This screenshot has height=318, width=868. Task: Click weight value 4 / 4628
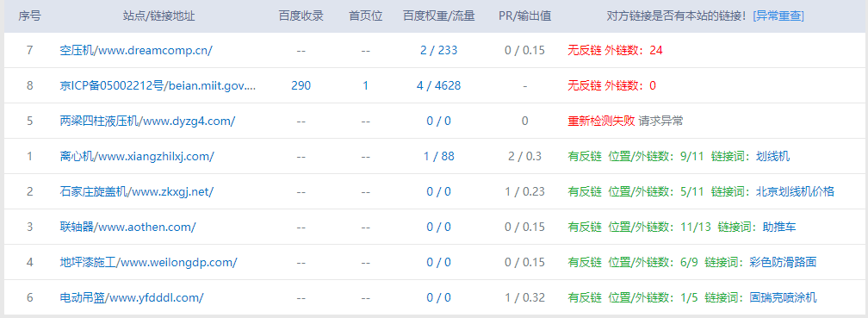click(438, 86)
